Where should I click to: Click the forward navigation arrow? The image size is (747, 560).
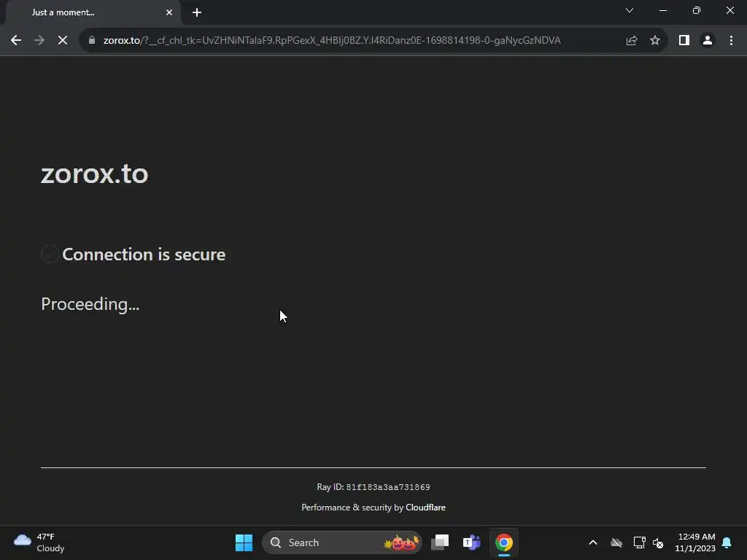click(x=39, y=41)
